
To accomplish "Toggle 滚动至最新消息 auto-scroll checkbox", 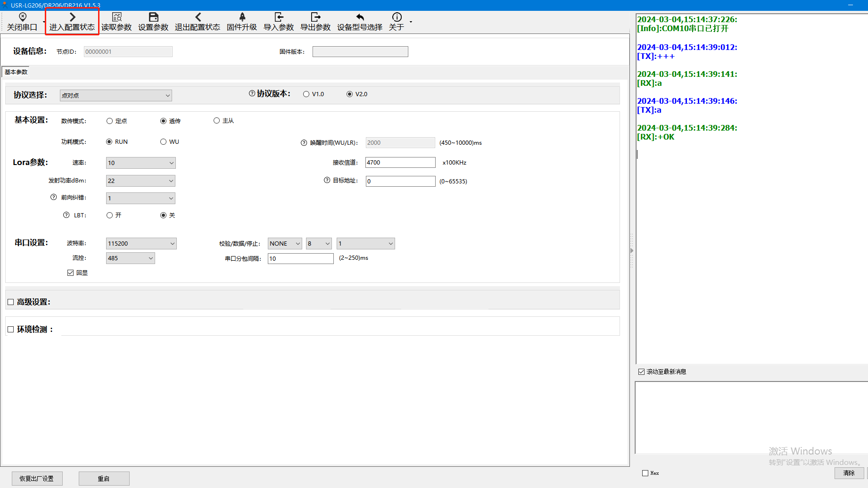I will coord(642,372).
